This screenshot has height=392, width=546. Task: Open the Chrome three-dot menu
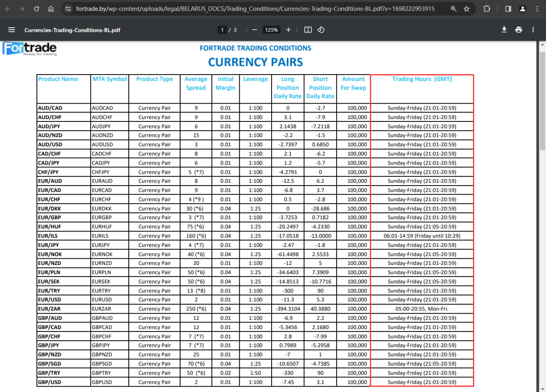(537, 9)
